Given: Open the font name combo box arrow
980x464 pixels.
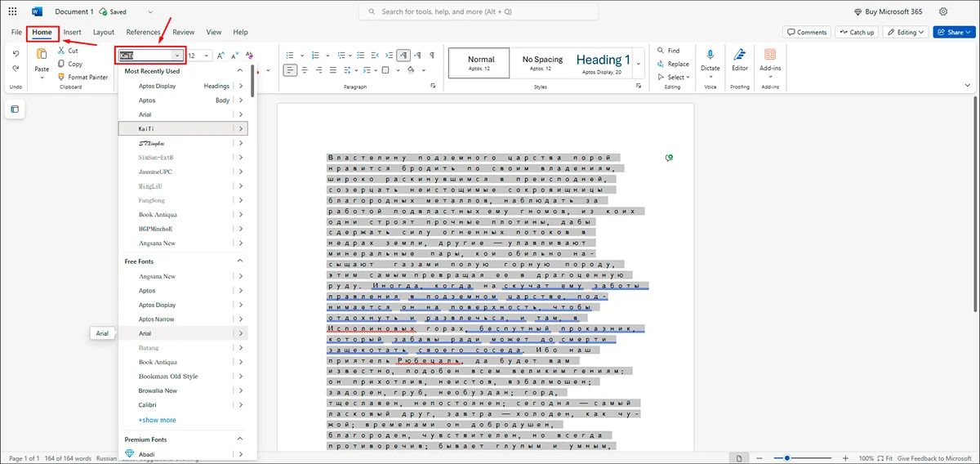Looking at the screenshot, I should point(177,56).
